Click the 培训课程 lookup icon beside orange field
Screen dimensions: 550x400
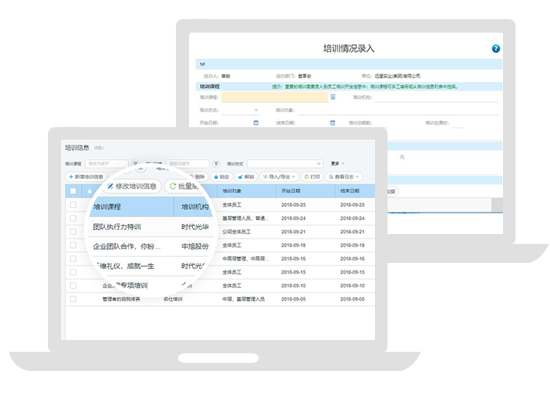point(333,97)
